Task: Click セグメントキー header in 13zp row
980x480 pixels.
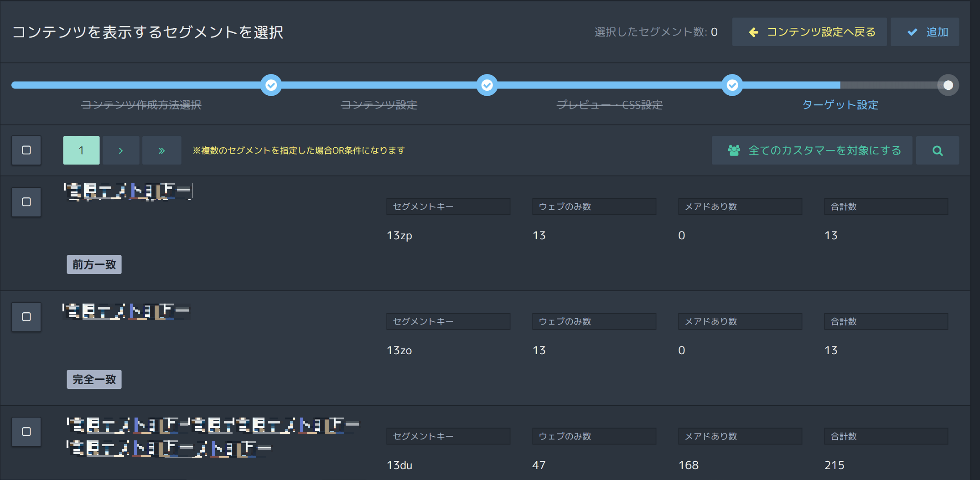Action: coord(448,206)
